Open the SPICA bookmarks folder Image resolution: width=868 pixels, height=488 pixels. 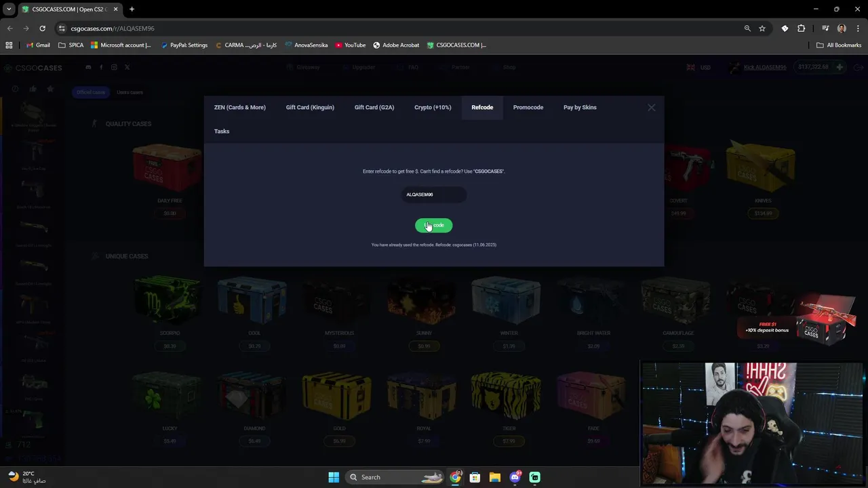pos(71,45)
